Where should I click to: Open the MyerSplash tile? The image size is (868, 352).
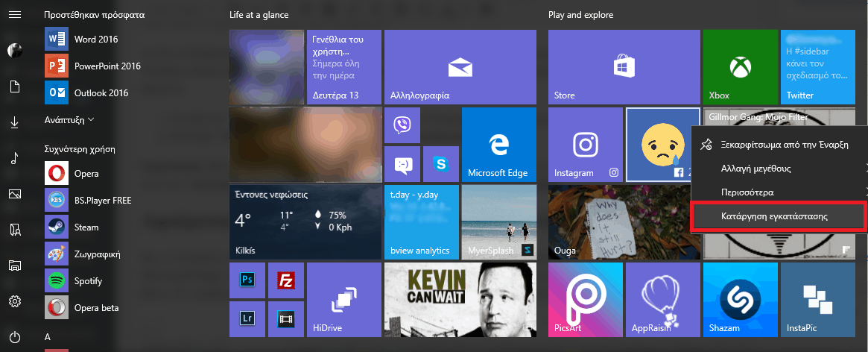(x=498, y=222)
